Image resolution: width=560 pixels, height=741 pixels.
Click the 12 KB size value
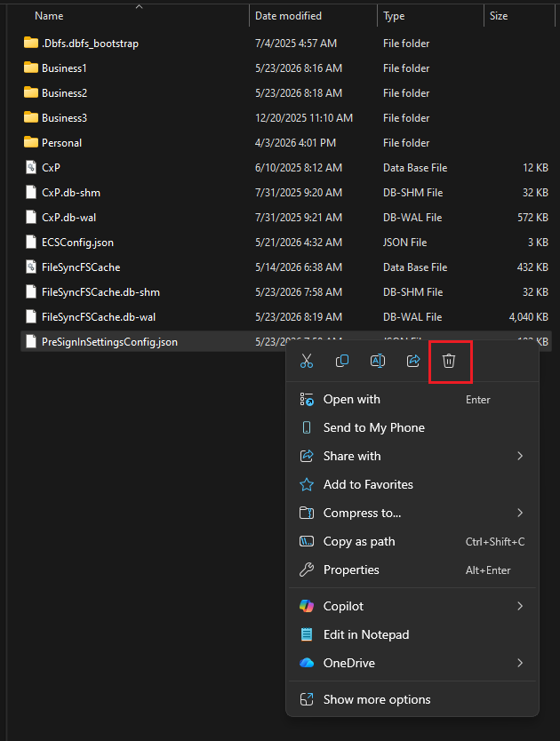[x=535, y=167]
